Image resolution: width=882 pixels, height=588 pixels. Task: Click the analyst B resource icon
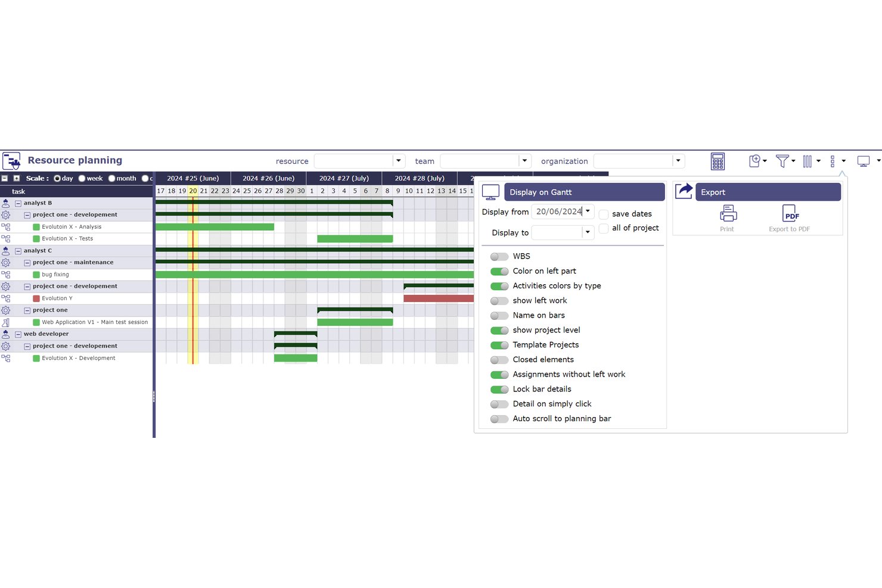coord(6,203)
